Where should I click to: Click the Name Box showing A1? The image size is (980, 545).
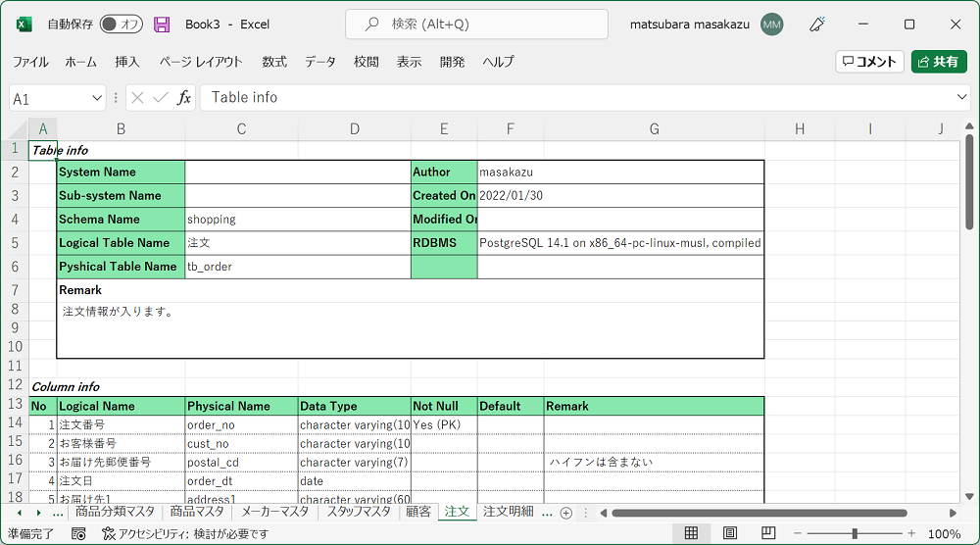[x=50, y=99]
